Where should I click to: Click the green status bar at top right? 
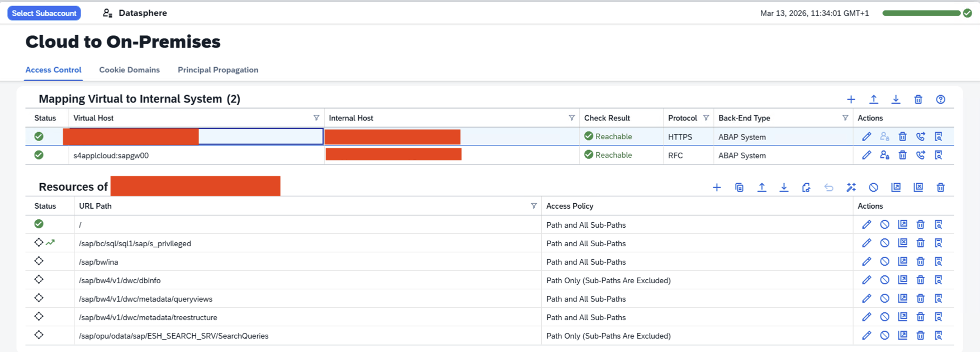point(921,13)
